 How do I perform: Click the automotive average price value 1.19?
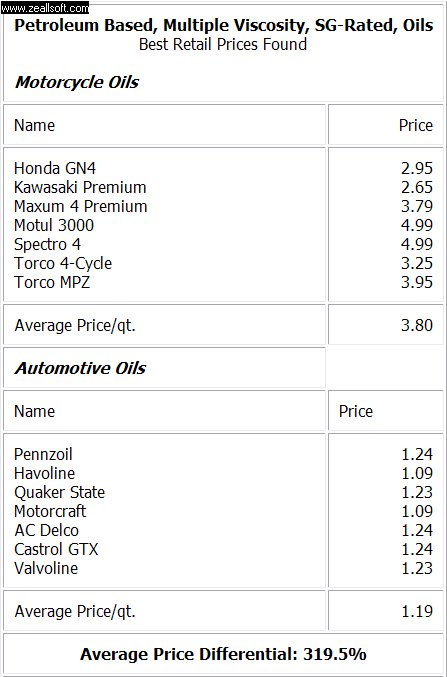[x=417, y=611]
